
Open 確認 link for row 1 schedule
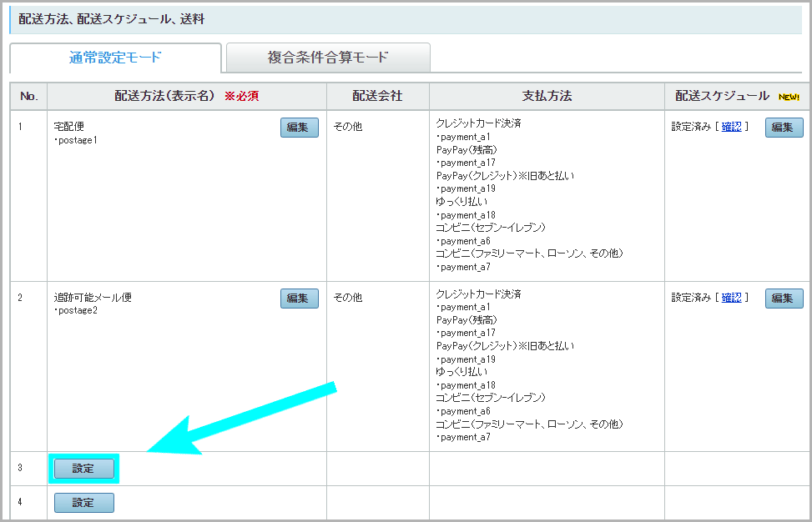pyautogui.click(x=731, y=127)
